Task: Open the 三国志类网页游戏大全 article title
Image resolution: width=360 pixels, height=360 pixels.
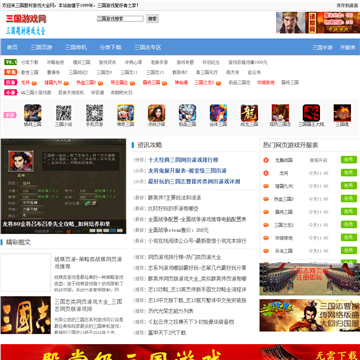Action: tap(88, 305)
